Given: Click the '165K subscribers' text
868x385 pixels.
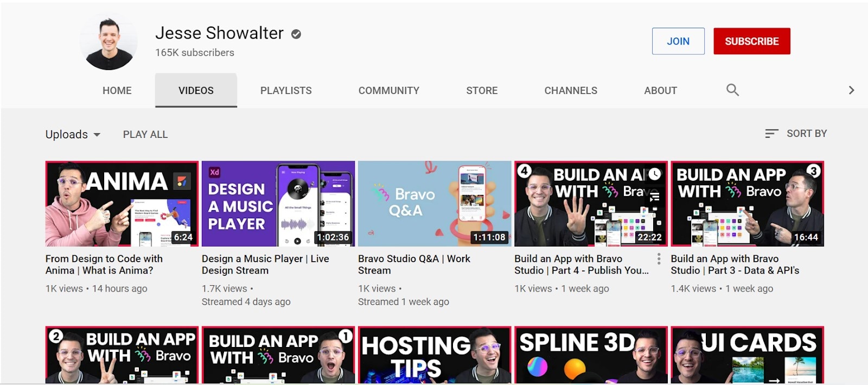Looking at the screenshot, I should pyautogui.click(x=195, y=53).
